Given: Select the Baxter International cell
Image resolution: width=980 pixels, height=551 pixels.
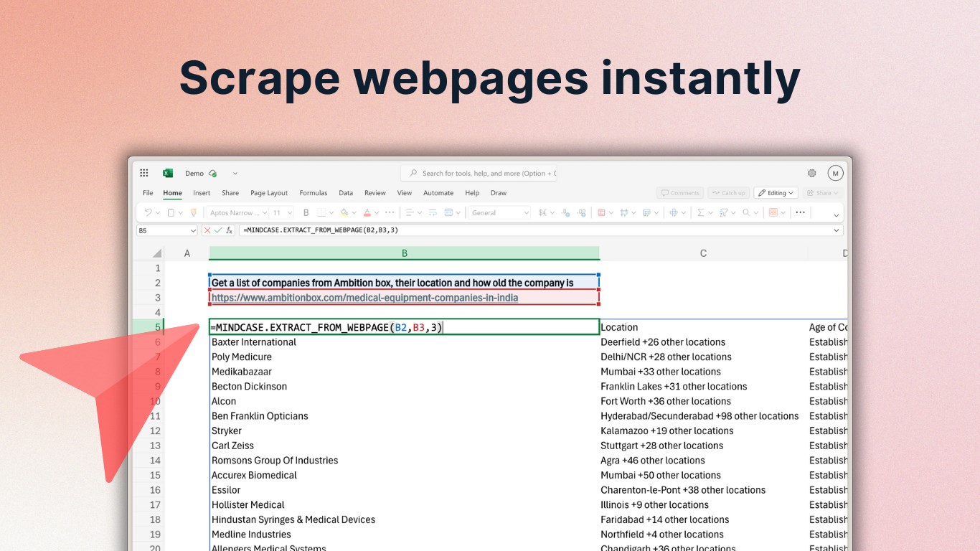Looking at the screenshot, I should (404, 342).
